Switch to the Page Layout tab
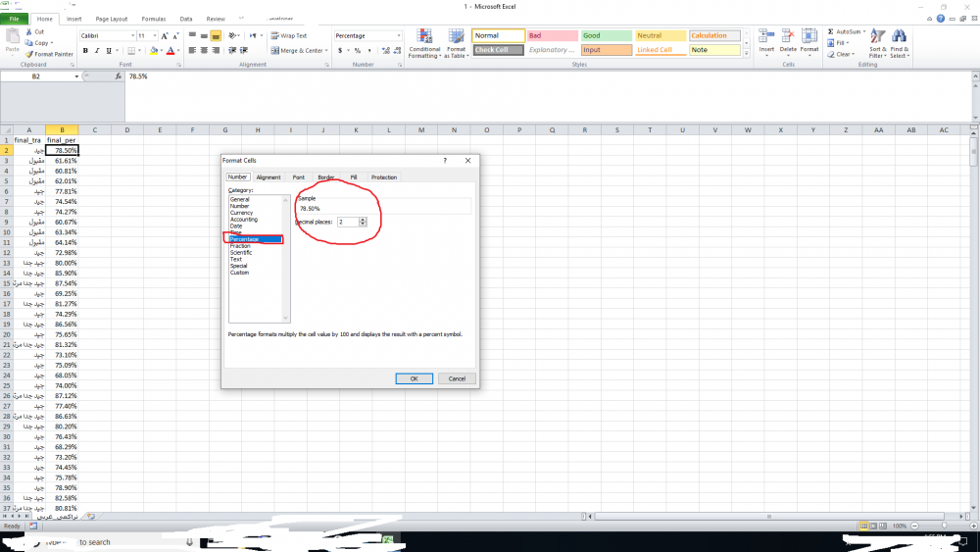Viewport: 980px width, 552px height. [112, 19]
